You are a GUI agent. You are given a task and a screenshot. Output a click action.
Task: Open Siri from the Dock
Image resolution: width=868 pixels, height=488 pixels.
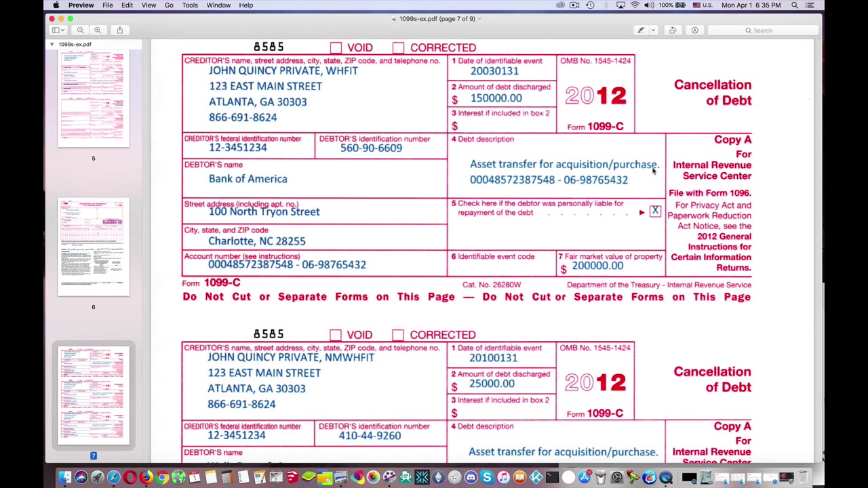point(81,478)
